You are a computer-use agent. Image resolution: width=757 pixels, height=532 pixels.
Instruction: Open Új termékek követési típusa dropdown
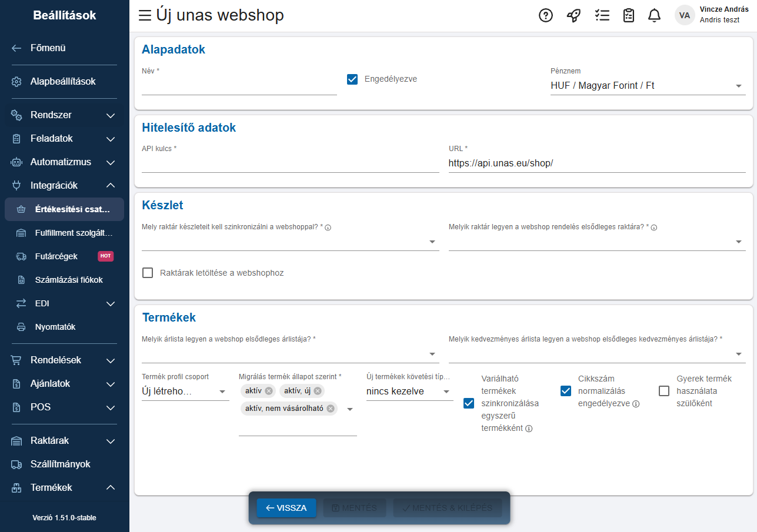[x=409, y=392]
